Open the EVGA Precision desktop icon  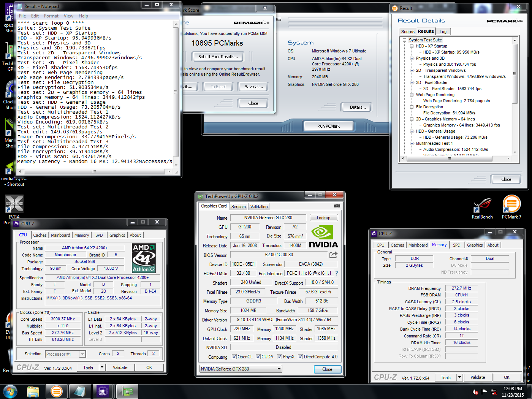click(14, 204)
